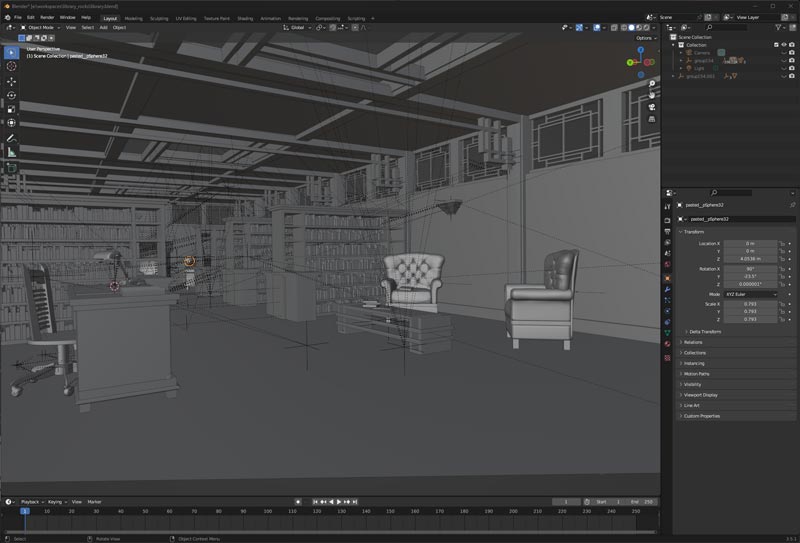
Task: Open the Keying menu in timeline
Action: 55,501
